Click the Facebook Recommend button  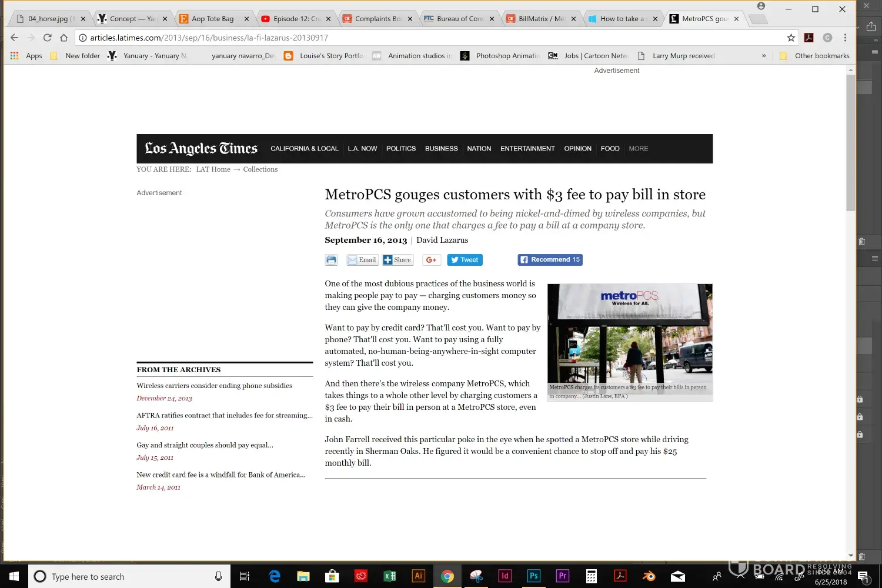(x=550, y=260)
